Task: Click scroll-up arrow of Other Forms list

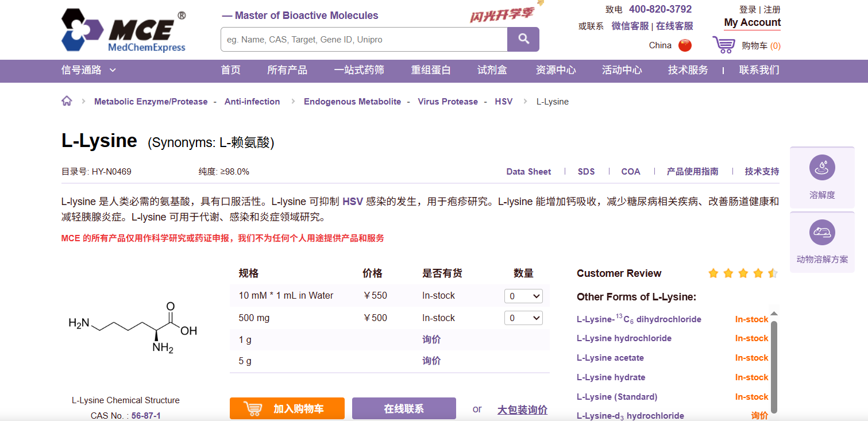Action: point(774,314)
